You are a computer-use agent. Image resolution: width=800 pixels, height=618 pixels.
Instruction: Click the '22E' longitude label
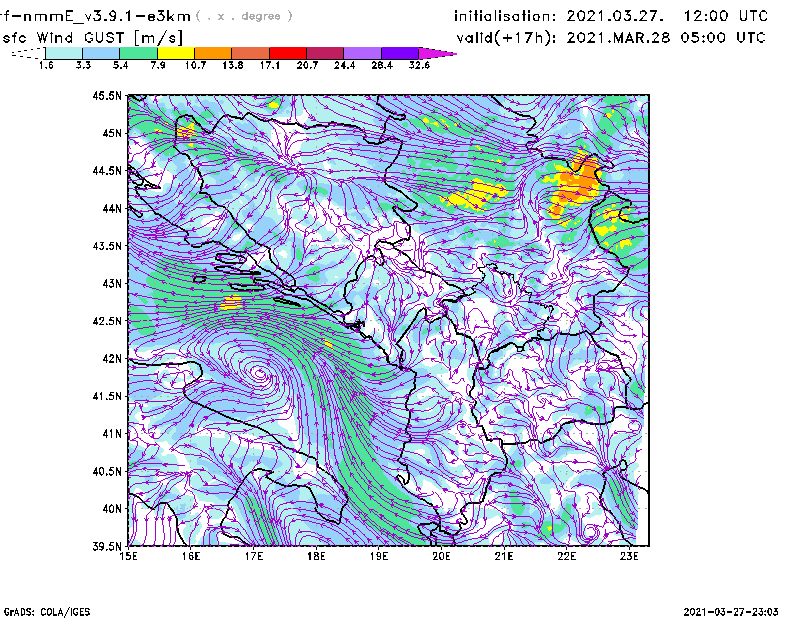tap(567, 556)
